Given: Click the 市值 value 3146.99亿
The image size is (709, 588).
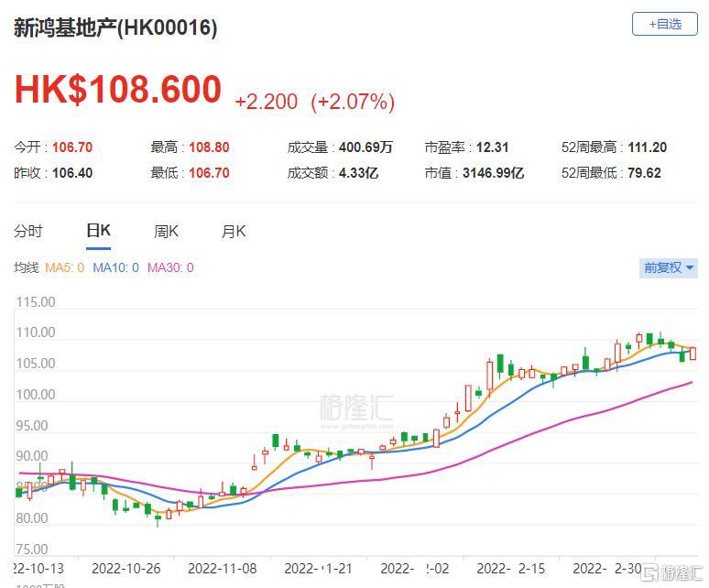Looking at the screenshot, I should point(494,173).
